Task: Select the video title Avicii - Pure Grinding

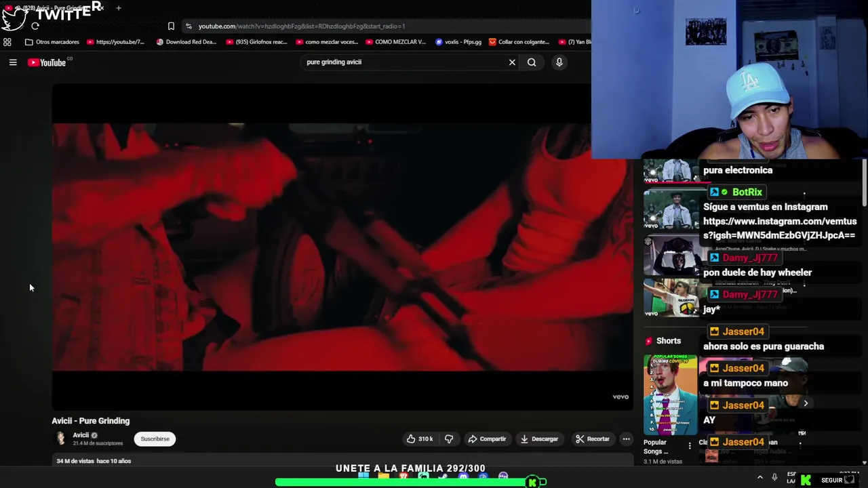Action: pos(91,421)
